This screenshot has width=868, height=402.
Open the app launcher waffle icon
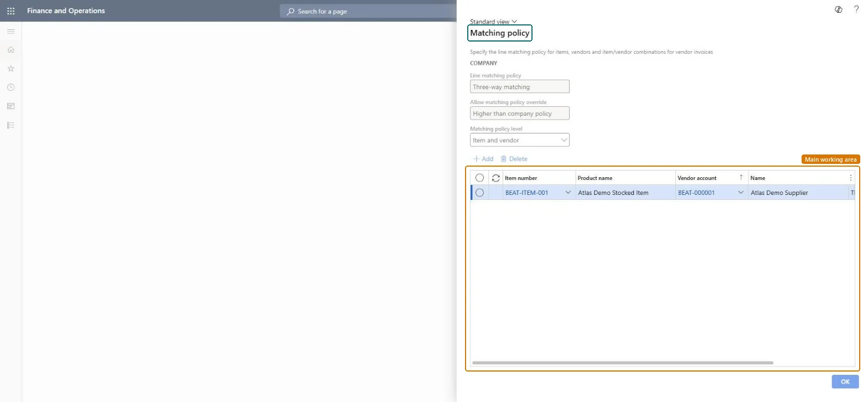click(x=11, y=11)
